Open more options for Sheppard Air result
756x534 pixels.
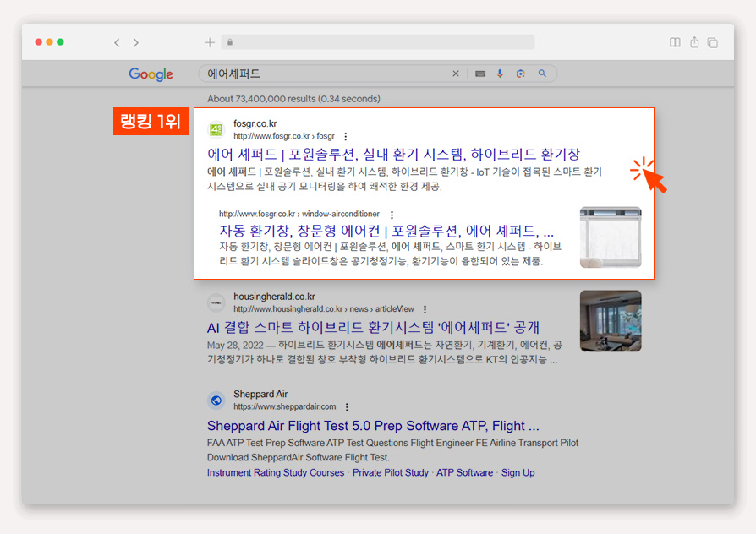[347, 407]
